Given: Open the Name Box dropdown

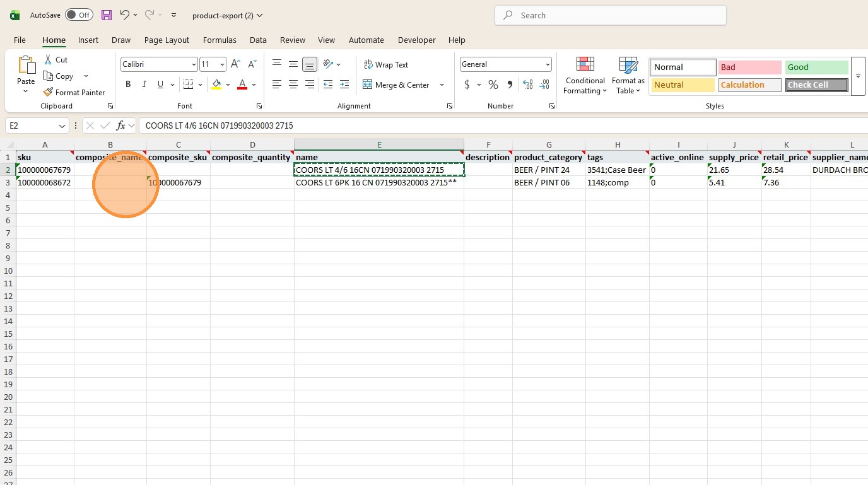Looking at the screenshot, I should pos(62,126).
